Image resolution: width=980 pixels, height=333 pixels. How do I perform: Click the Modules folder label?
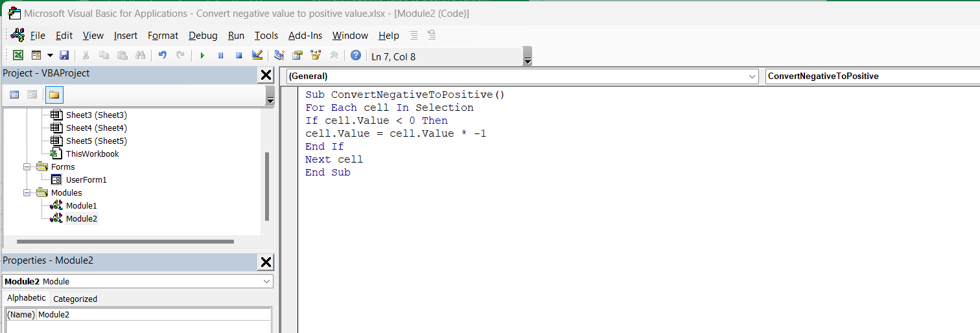point(67,192)
